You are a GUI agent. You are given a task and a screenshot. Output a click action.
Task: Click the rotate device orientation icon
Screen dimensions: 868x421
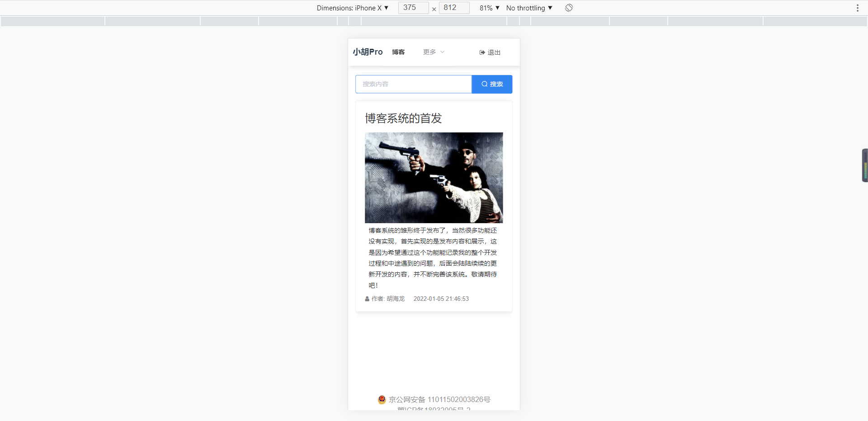(568, 8)
